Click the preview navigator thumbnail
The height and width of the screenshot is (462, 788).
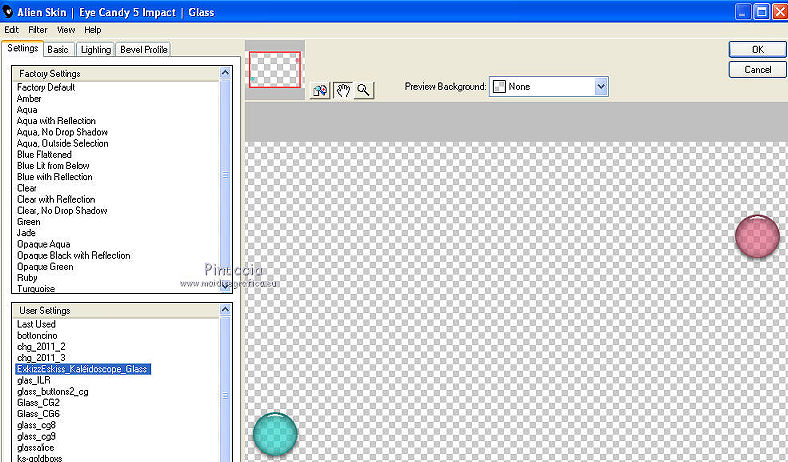click(x=275, y=69)
